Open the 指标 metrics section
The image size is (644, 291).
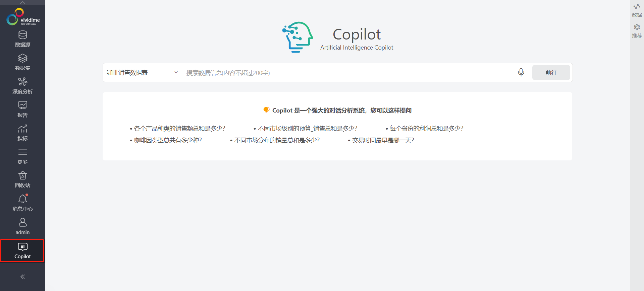tap(22, 133)
